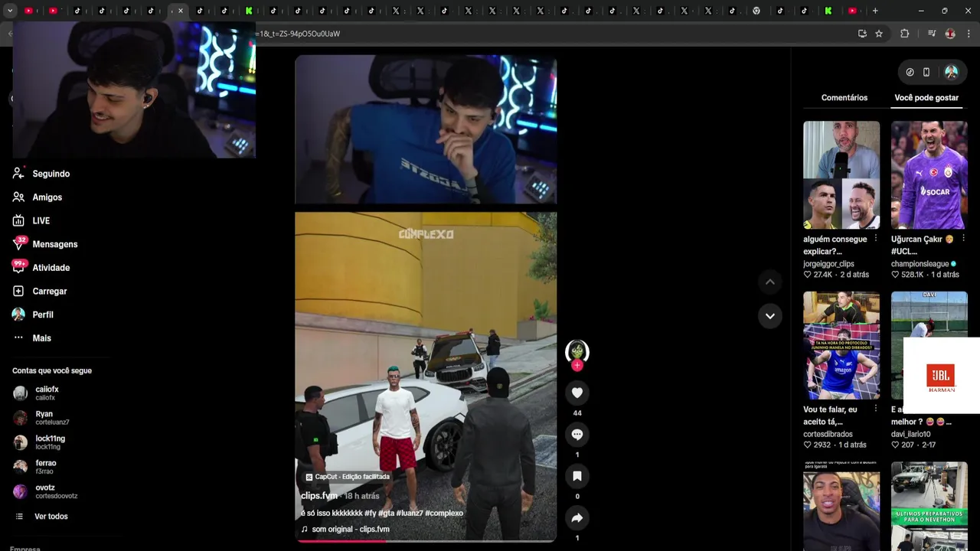Open options for Uğurcan Çakır card

click(963, 239)
